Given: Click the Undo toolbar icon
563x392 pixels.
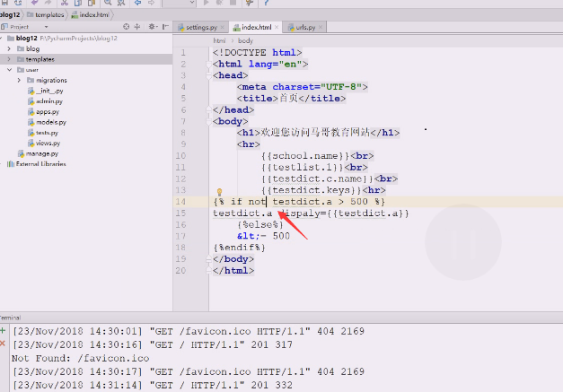Looking at the screenshot, I should click(x=34, y=2).
